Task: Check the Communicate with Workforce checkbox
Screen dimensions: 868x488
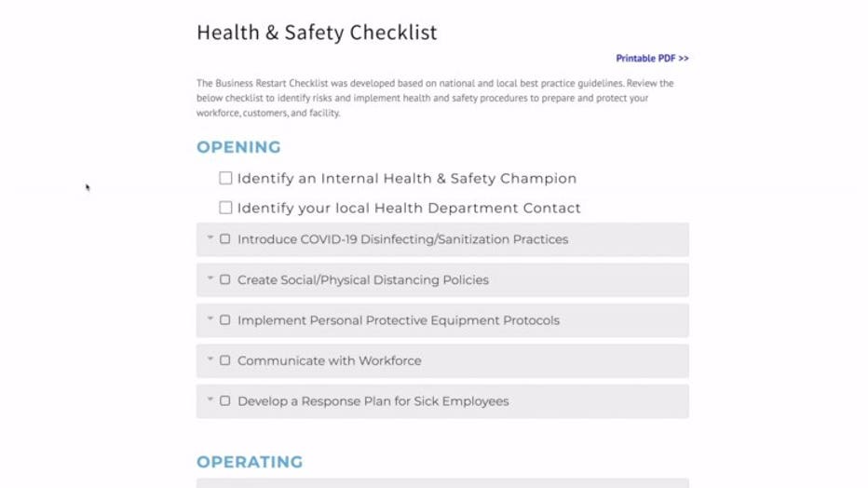Action: (x=225, y=360)
